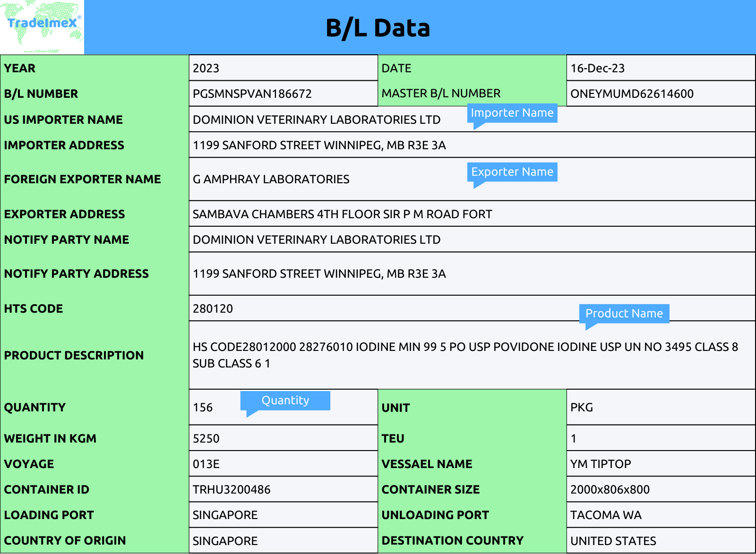Click the WEIGHT IN KGM label
The height and width of the screenshot is (554, 756).
[x=50, y=439]
